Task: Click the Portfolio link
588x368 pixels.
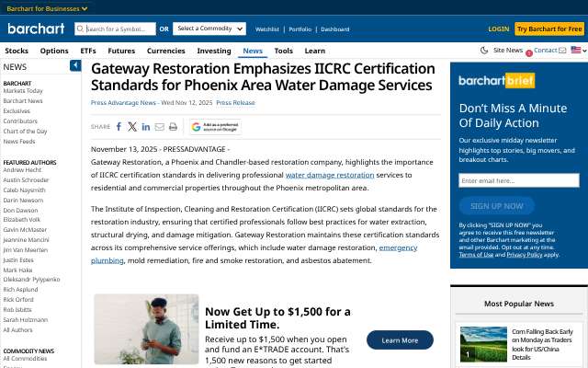Action: pyautogui.click(x=300, y=29)
